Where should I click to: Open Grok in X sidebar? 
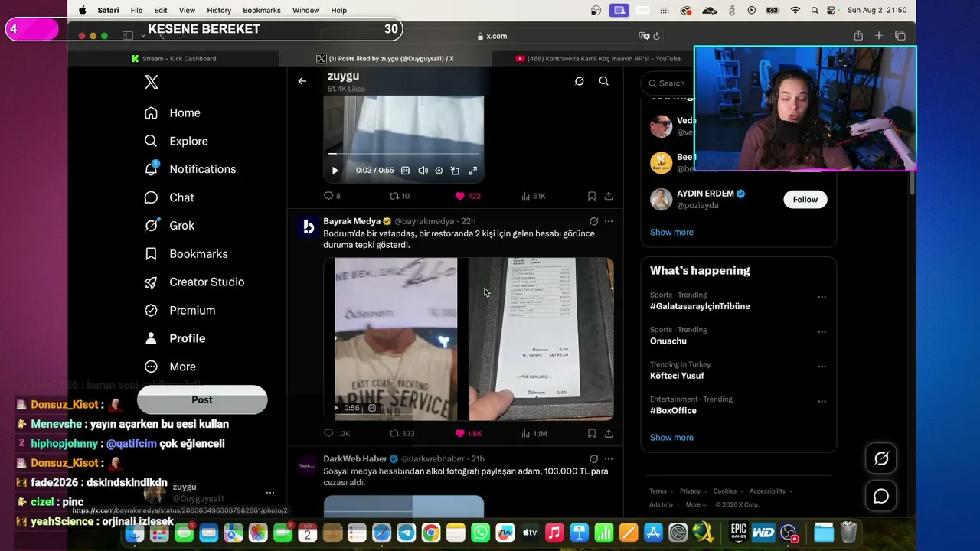click(169, 226)
